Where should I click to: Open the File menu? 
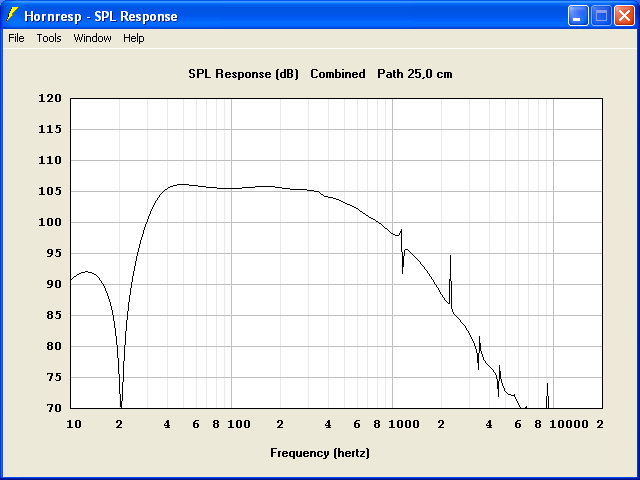point(16,38)
